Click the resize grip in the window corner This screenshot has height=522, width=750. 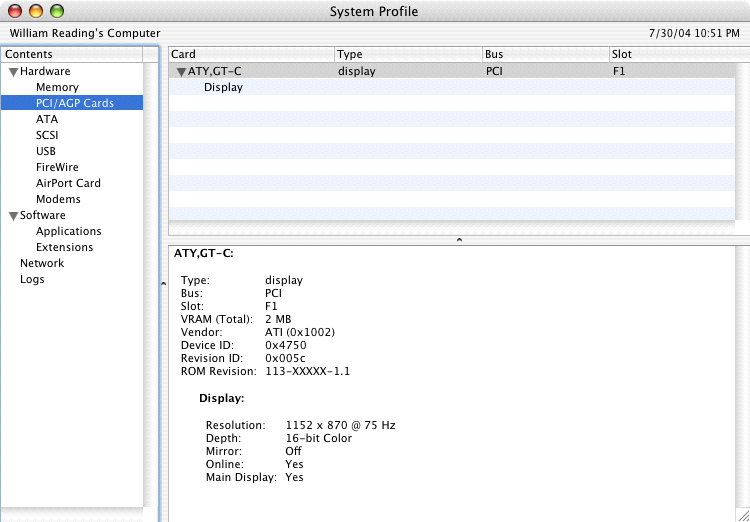click(742, 514)
